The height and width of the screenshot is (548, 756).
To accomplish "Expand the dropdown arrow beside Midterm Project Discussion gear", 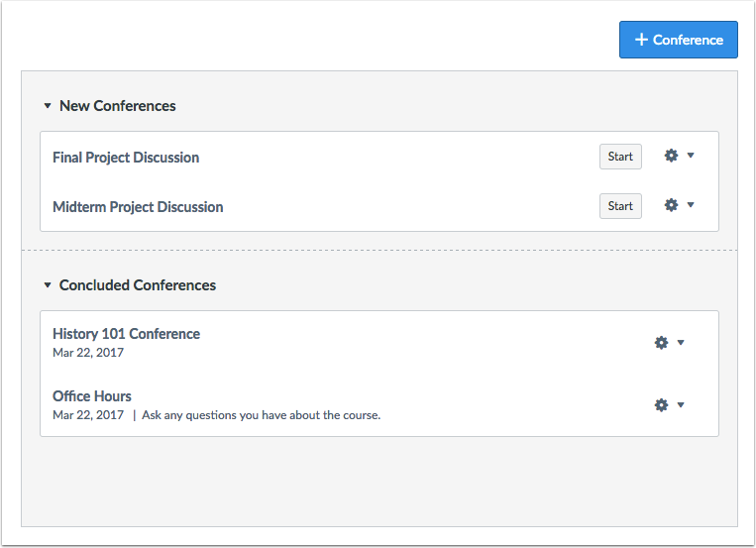I will pos(691,205).
